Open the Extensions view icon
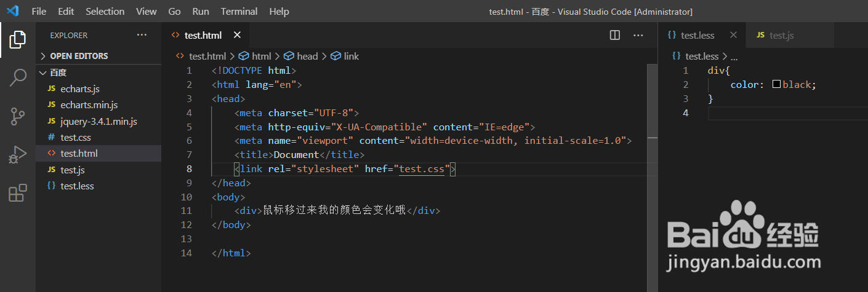Image resolution: width=868 pixels, height=292 pixels. click(x=18, y=193)
